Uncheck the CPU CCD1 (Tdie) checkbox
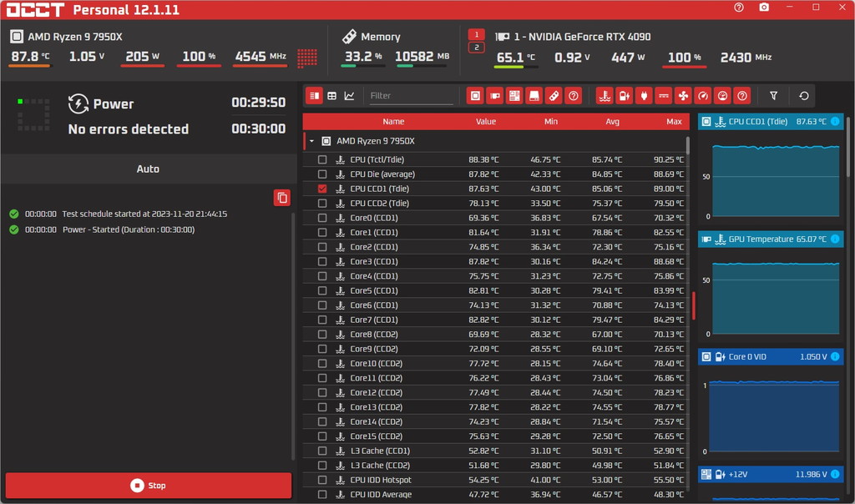This screenshot has height=504, width=855. coord(322,189)
